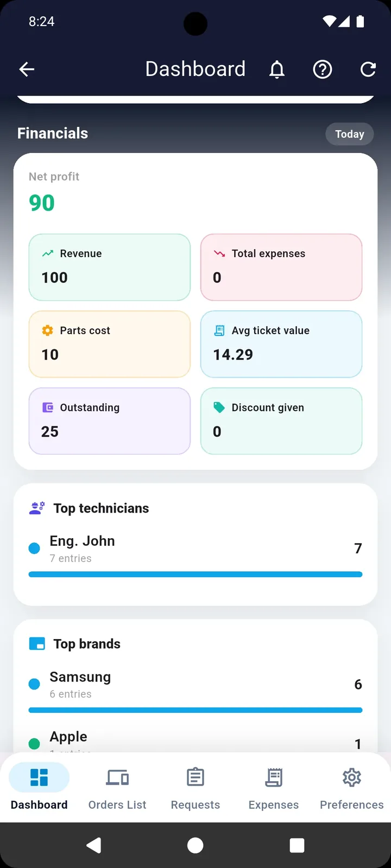Select the Net profit value 90
The width and height of the screenshot is (391, 868).
(42, 203)
